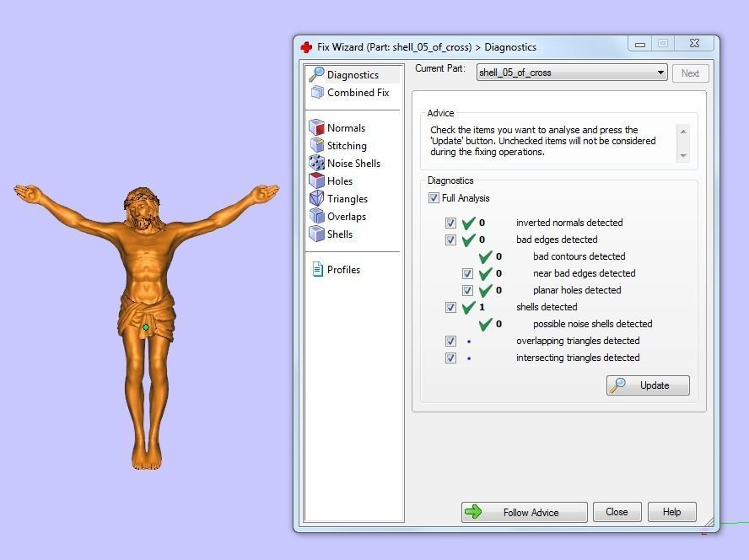749x560 pixels.
Task: Click the 'possible noise shells detected' label
Action: coord(593,324)
